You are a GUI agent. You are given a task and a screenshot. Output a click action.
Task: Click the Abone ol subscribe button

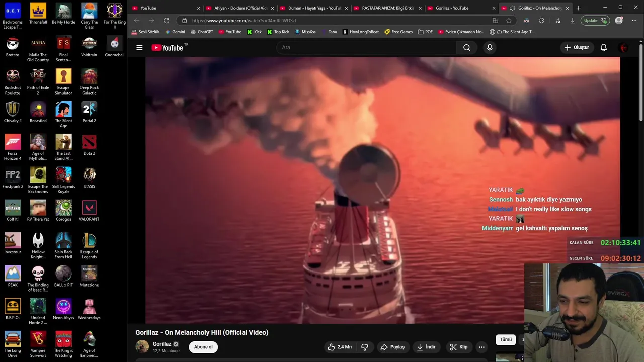point(203,347)
